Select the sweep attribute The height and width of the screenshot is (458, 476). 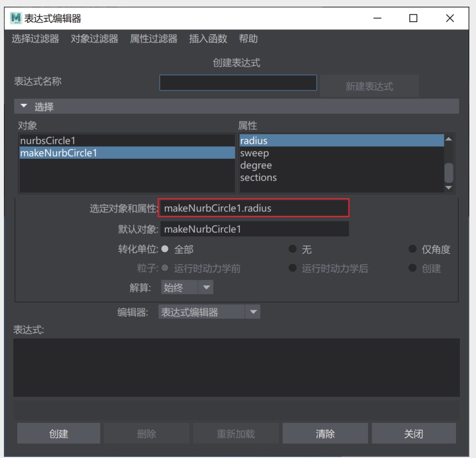tap(342, 153)
